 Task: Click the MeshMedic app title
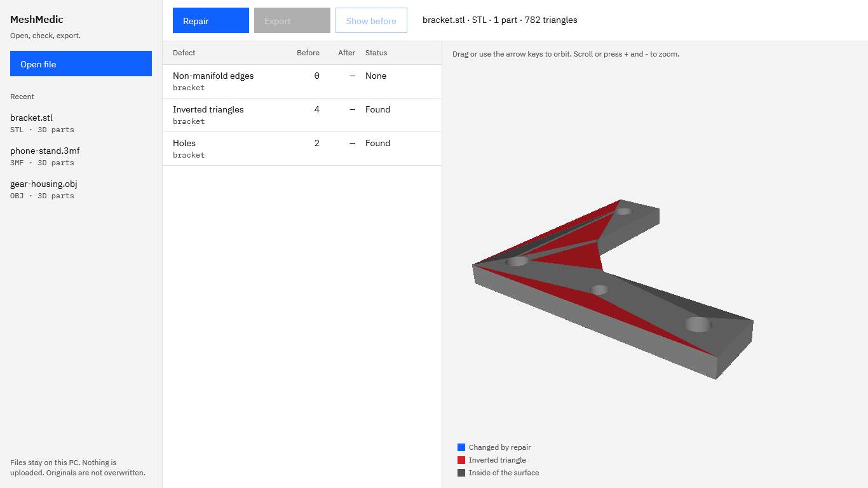(x=37, y=20)
